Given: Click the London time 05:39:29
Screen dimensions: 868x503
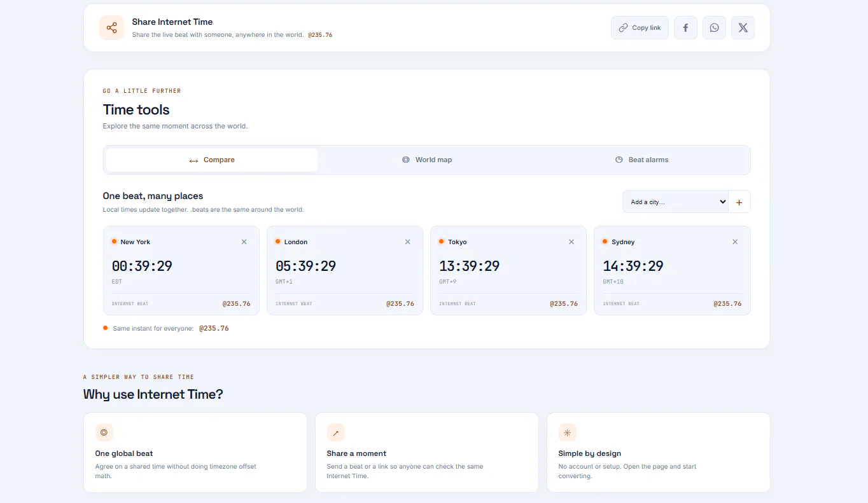Looking at the screenshot, I should coord(305,266).
